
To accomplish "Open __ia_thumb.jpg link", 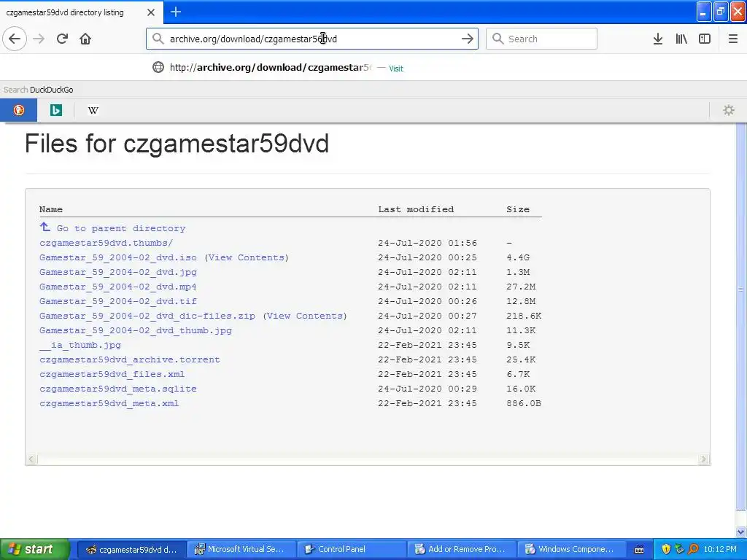I will (80, 345).
